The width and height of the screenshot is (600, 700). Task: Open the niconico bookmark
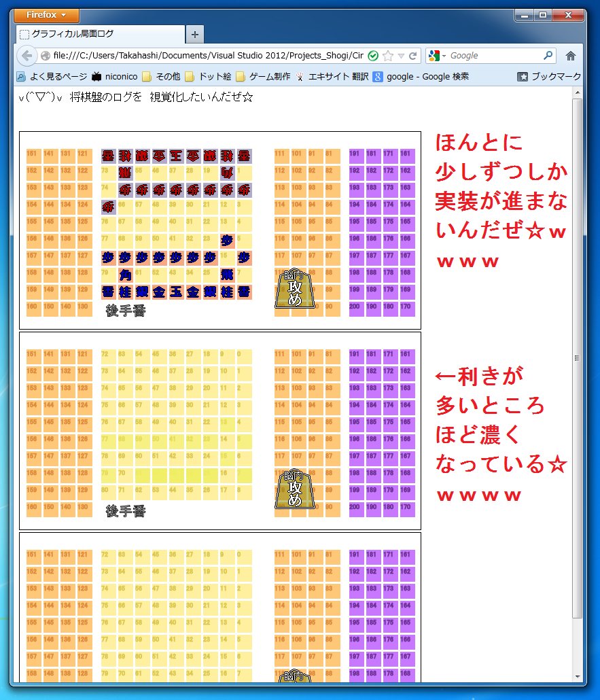[x=115, y=77]
